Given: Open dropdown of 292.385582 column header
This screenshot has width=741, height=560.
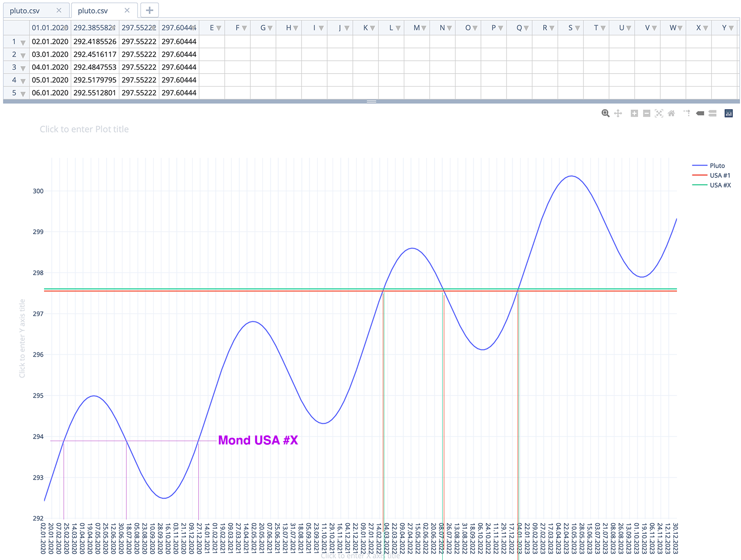Looking at the screenshot, I should click(x=114, y=28).
